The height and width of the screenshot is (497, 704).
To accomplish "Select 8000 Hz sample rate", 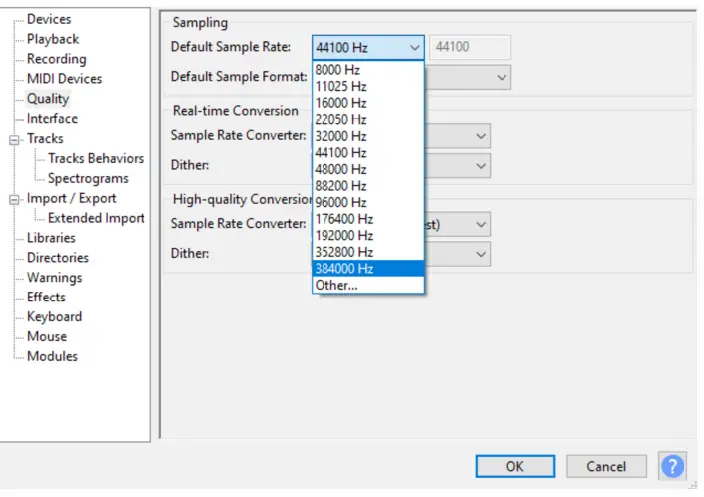I will [x=336, y=70].
